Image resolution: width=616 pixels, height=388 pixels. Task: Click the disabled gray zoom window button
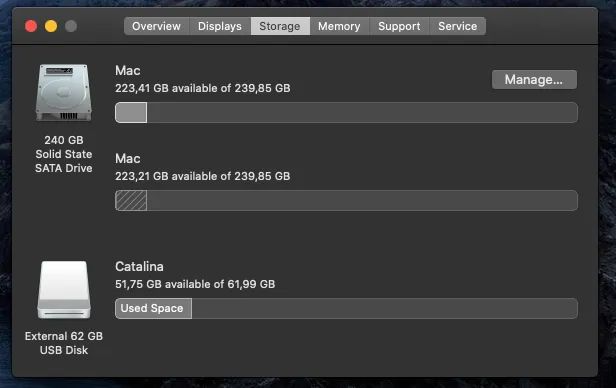71,26
